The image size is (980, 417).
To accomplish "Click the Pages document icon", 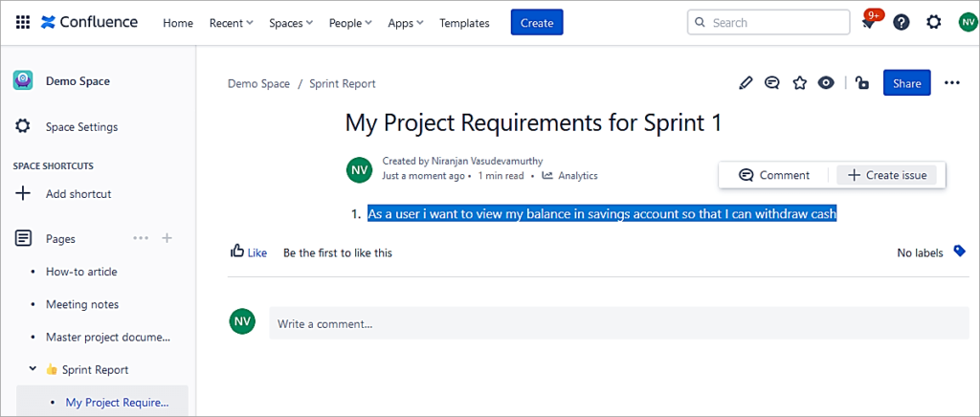I will tap(23, 238).
